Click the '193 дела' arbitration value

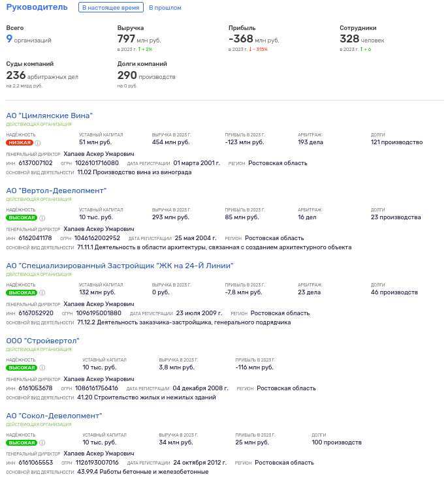coord(311,142)
